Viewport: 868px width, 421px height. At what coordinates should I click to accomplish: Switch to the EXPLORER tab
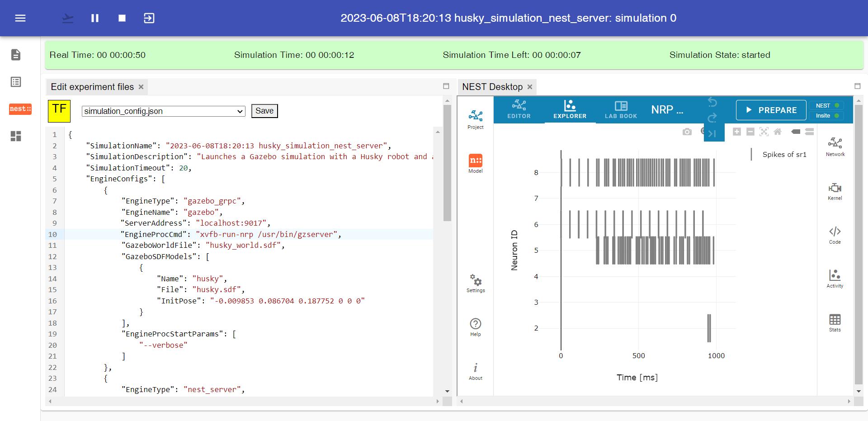coord(570,109)
